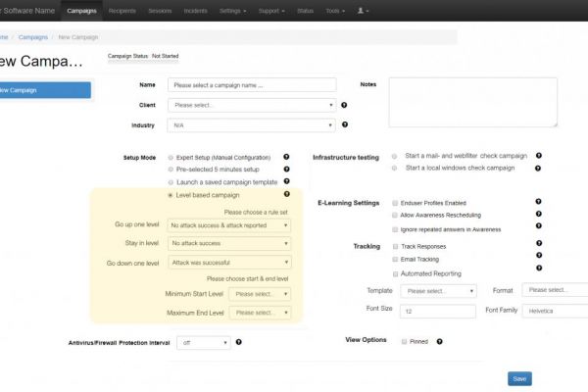Open the Recipients tab in navbar
Image resolution: width=588 pixels, height=392 pixels.
[x=124, y=11]
